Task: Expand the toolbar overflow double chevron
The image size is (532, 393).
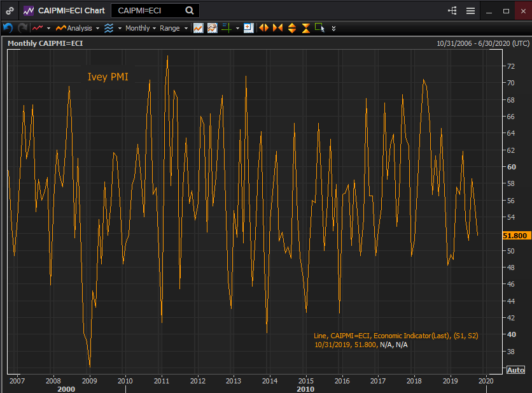Action: (x=333, y=28)
